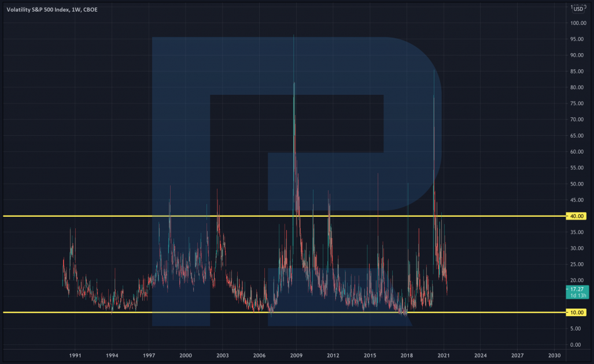This screenshot has width=594, height=364.
Task: Click the bar countdown 1d 13h
Action: pos(578,295)
